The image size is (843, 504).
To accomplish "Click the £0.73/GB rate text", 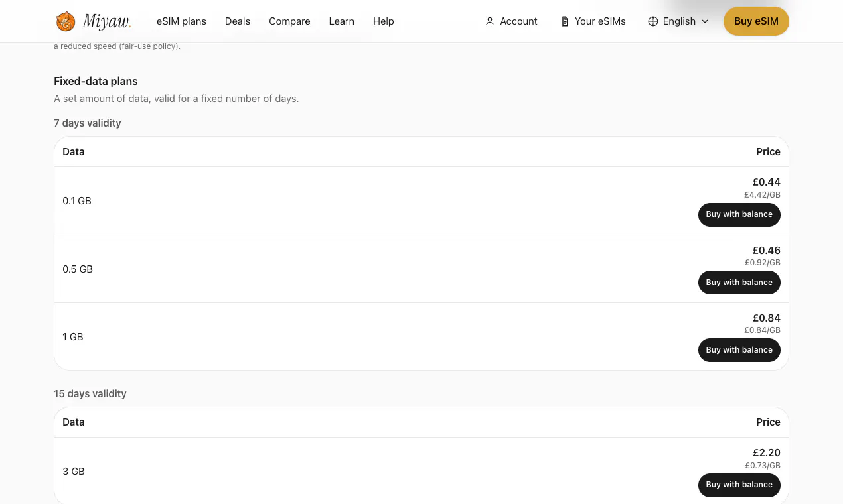I will coord(762,466).
